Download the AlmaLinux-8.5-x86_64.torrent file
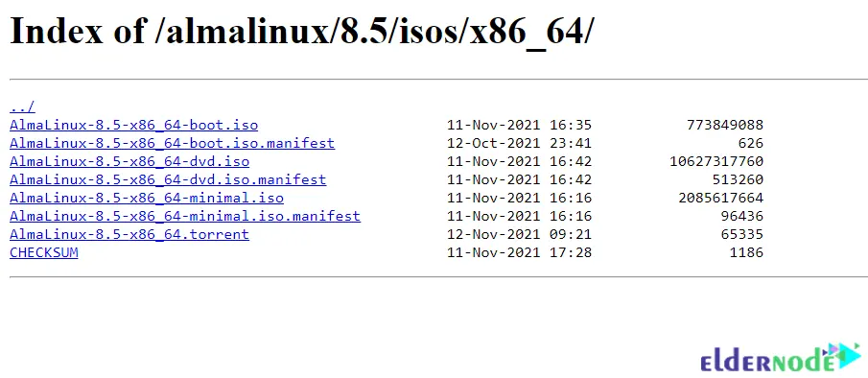 pos(129,235)
